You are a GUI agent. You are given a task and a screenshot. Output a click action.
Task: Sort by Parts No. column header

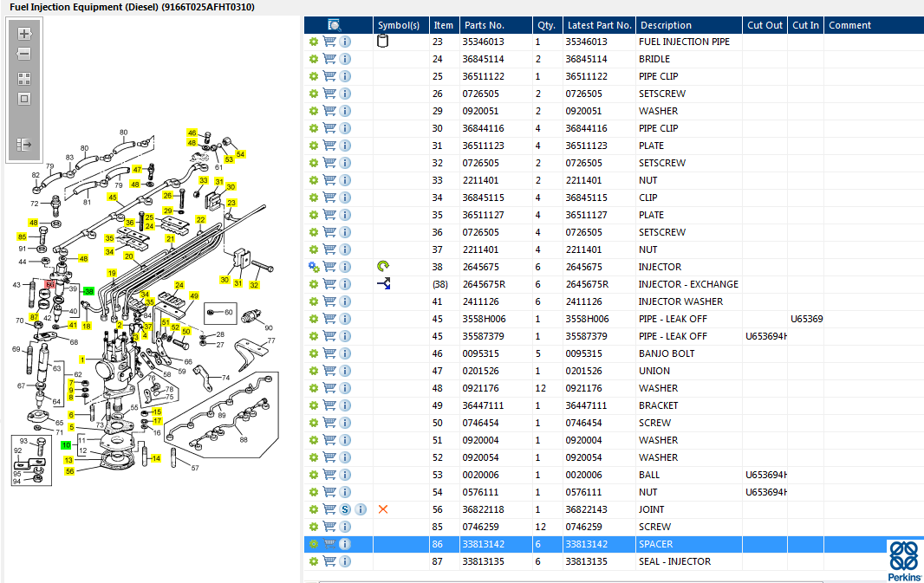click(485, 25)
